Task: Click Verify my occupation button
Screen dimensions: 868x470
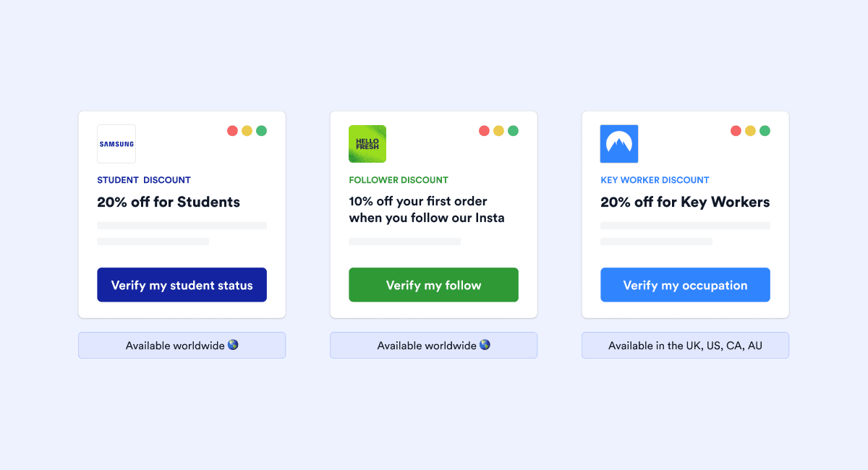Action: coord(686,285)
